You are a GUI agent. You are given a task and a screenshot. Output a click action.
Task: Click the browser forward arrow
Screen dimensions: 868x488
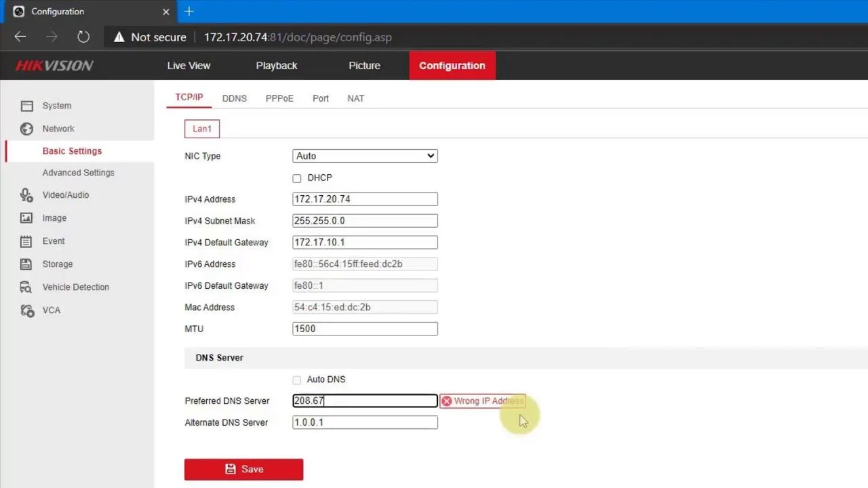pos(52,37)
